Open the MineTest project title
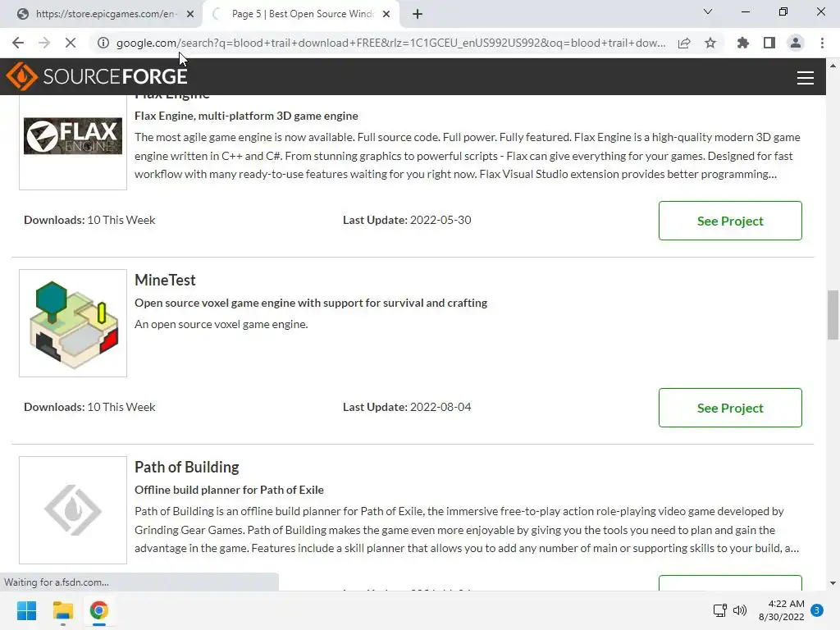The height and width of the screenshot is (630, 840). point(165,281)
